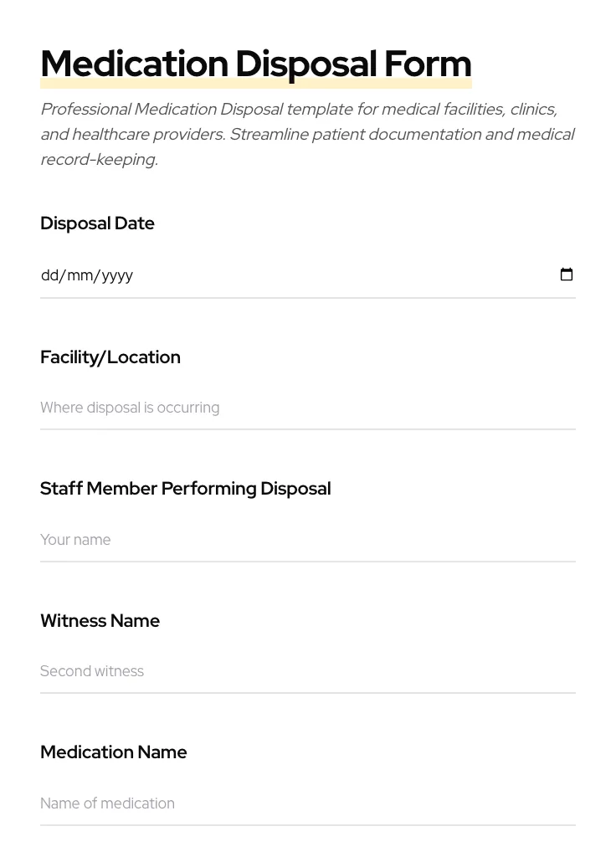Open the date picker calendar icon
616x857 pixels.
pos(567,275)
